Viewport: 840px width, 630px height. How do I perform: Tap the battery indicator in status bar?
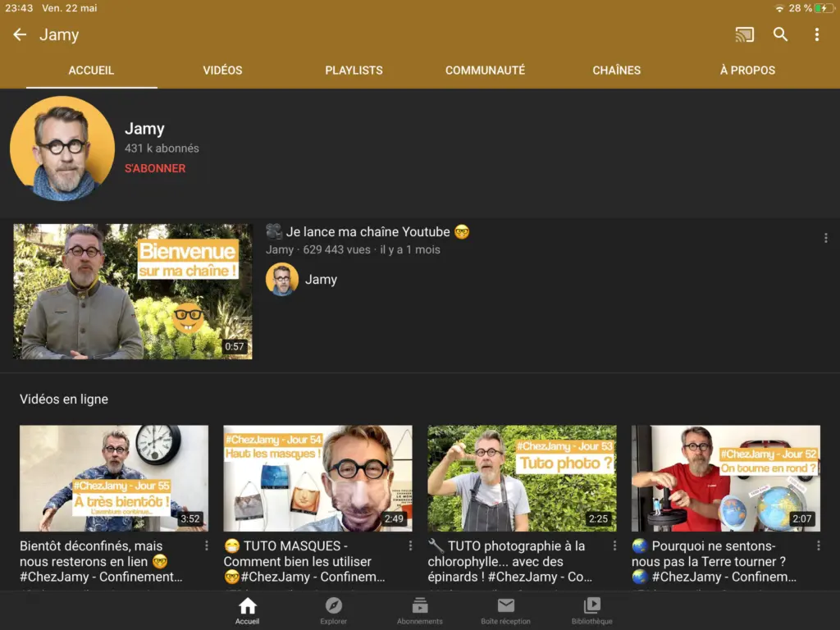click(824, 8)
